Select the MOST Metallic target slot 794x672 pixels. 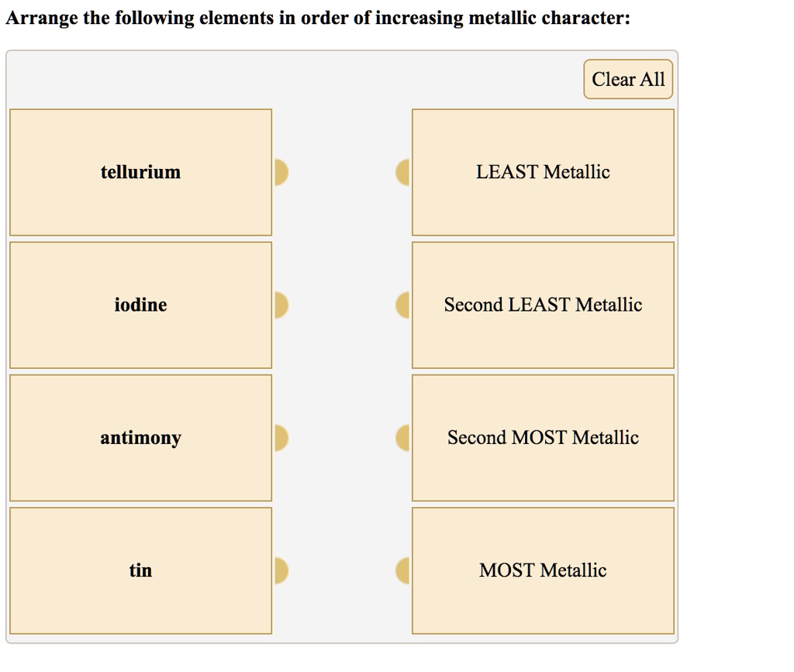[x=543, y=570]
